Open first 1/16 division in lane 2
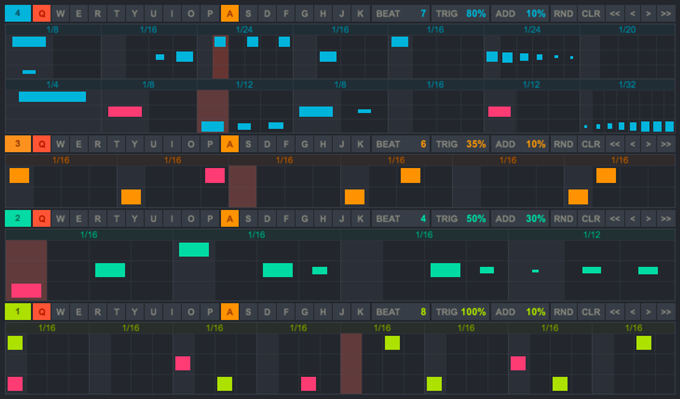The height and width of the screenshot is (399, 680). coord(89,235)
